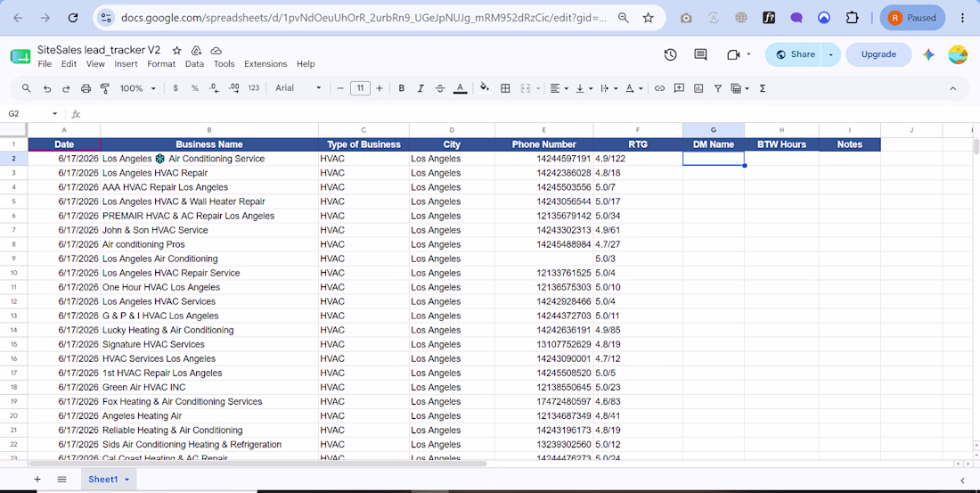980x493 pixels.
Task: Start a Meet call camera icon
Action: (734, 54)
